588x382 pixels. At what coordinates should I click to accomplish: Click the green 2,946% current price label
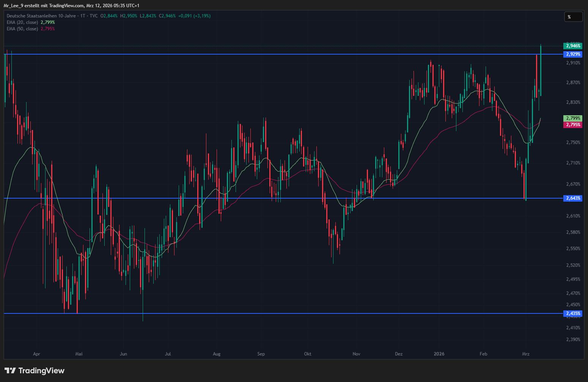click(573, 46)
